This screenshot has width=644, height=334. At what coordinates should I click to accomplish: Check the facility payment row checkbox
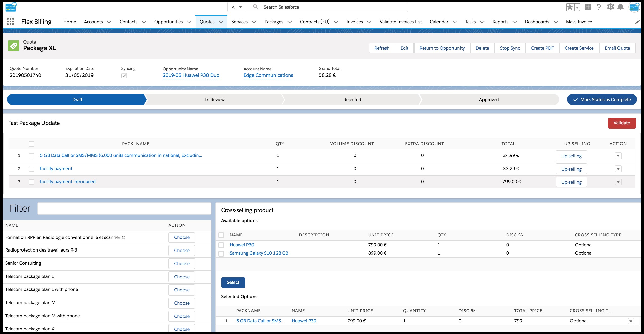point(32,169)
